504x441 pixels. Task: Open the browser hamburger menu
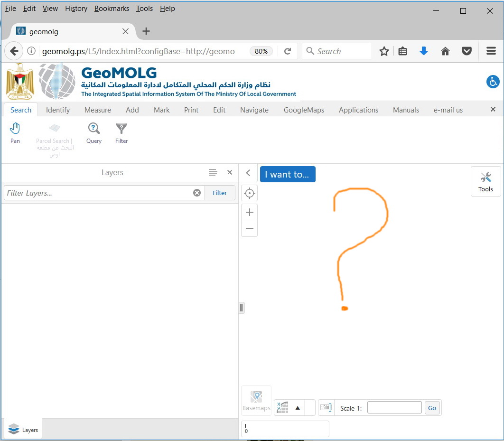click(491, 51)
